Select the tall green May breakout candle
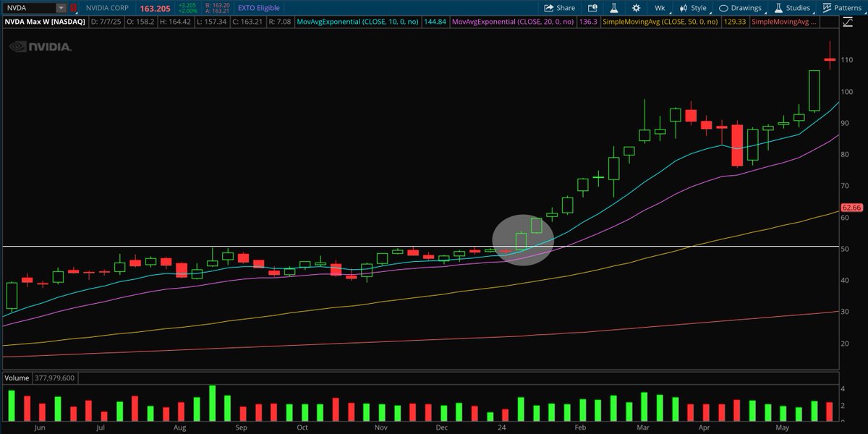 pos(814,90)
